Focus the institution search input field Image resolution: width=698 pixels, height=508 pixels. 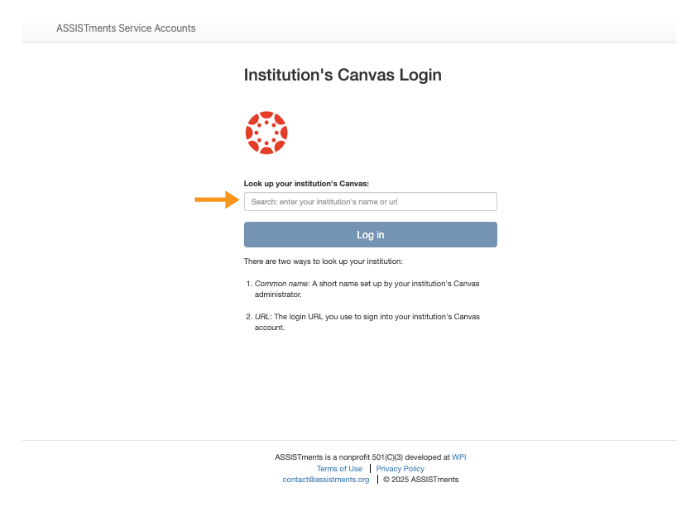tap(370, 202)
